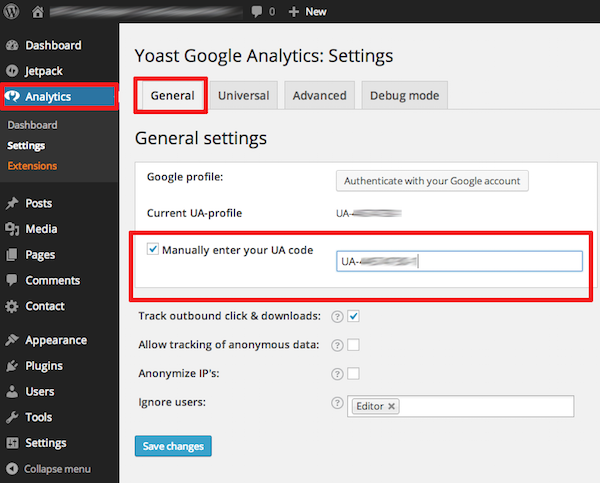600x483 pixels.
Task: Open Analytics Extensions submenu item
Action: [32, 166]
